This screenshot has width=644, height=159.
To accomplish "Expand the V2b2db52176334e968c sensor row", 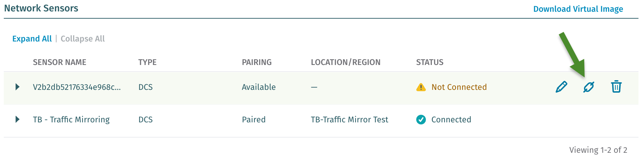I will [x=18, y=87].
